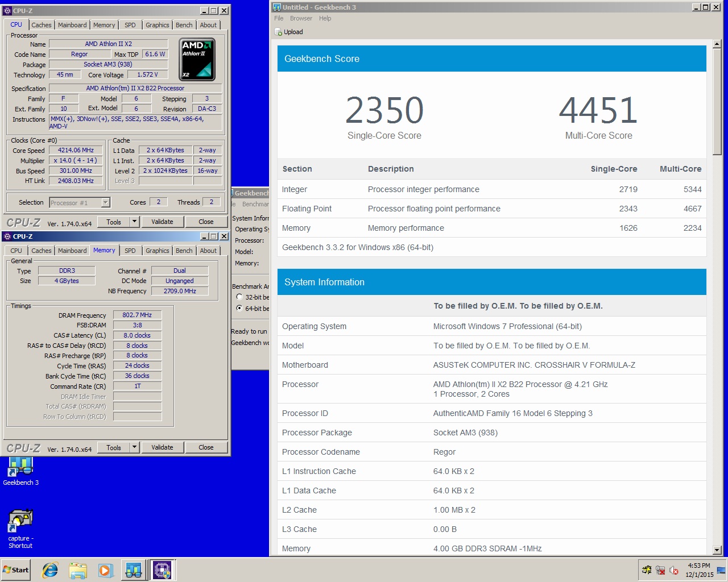Image resolution: width=728 pixels, height=582 pixels.
Task: Open SPD tab in lower CPU-Z window
Action: pyautogui.click(x=130, y=251)
